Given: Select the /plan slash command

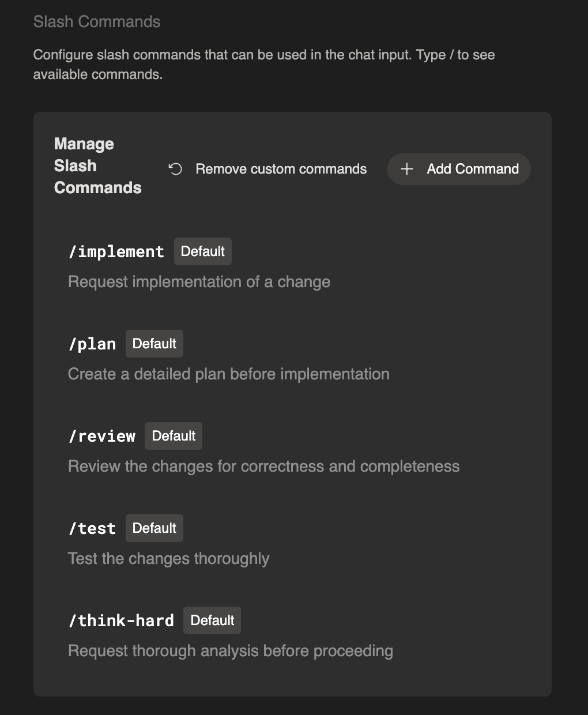Looking at the screenshot, I should [92, 344].
